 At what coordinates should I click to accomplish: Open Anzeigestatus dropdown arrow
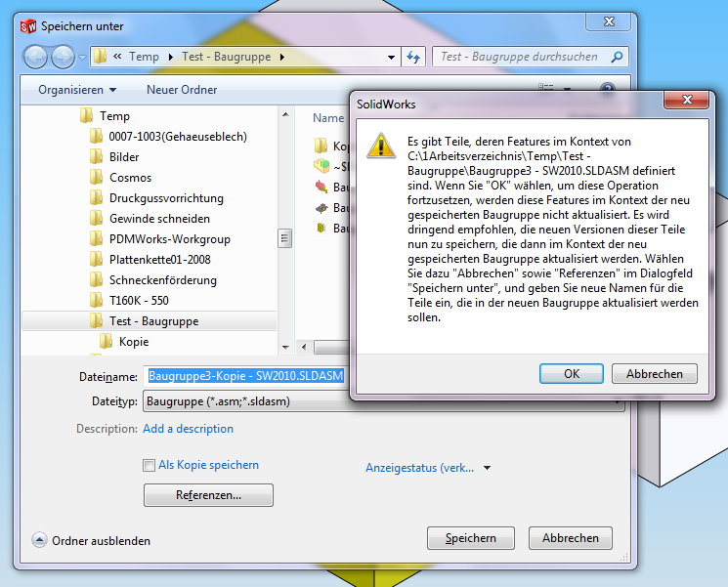pyautogui.click(x=487, y=468)
